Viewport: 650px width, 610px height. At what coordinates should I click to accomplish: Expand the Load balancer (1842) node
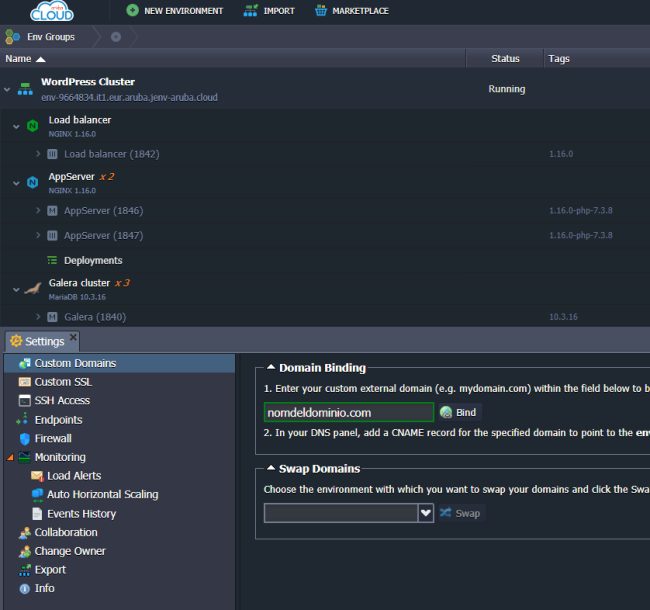pos(38,154)
